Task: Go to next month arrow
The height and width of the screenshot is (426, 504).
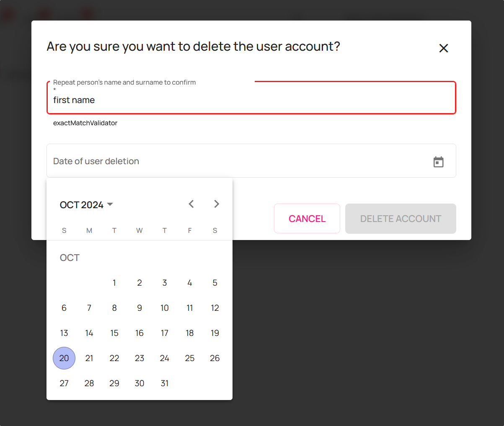Action: coord(216,204)
